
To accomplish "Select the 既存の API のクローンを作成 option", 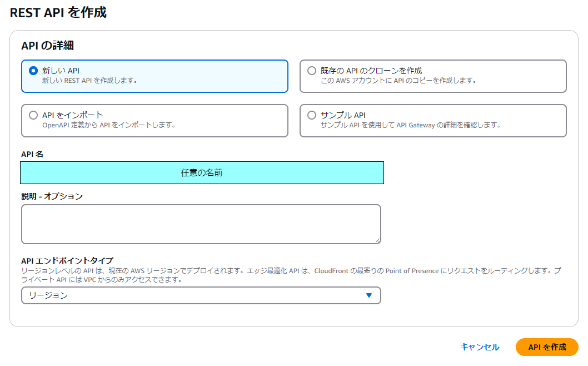I will (311, 71).
